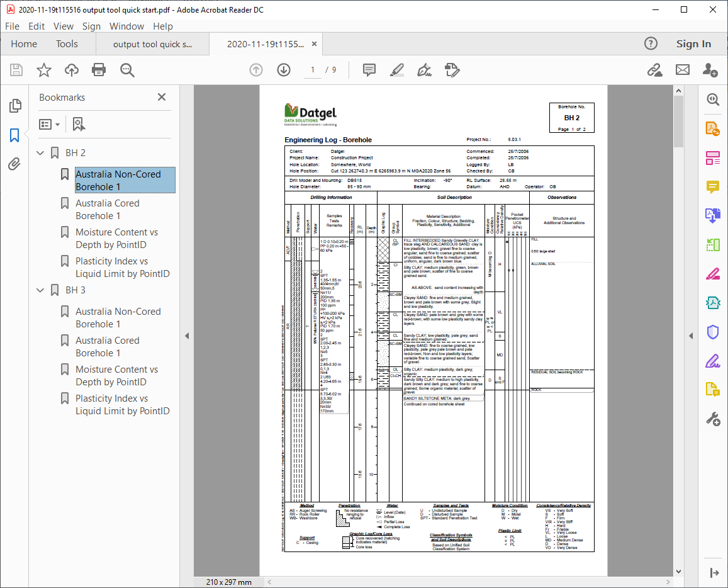Click the Print file icon
728x588 pixels.
click(99, 70)
